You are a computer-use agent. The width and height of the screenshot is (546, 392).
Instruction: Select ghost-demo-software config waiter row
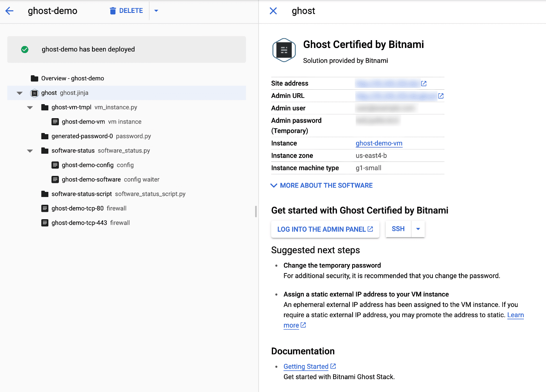127,179
